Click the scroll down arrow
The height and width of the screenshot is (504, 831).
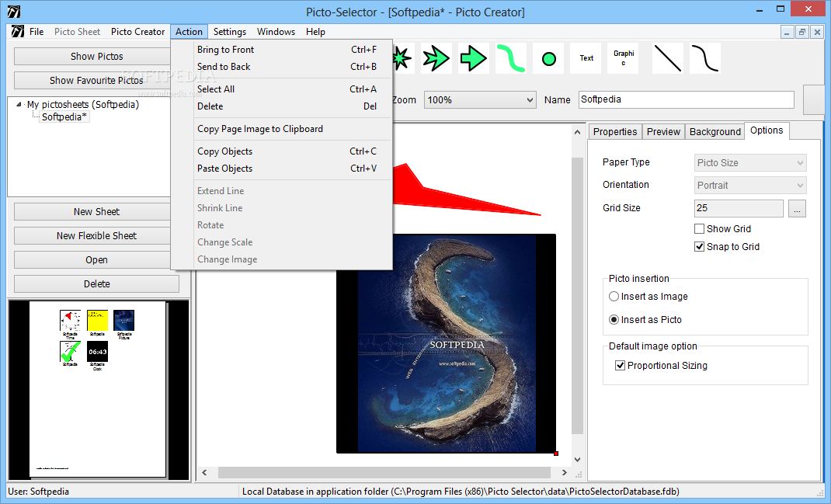click(577, 460)
